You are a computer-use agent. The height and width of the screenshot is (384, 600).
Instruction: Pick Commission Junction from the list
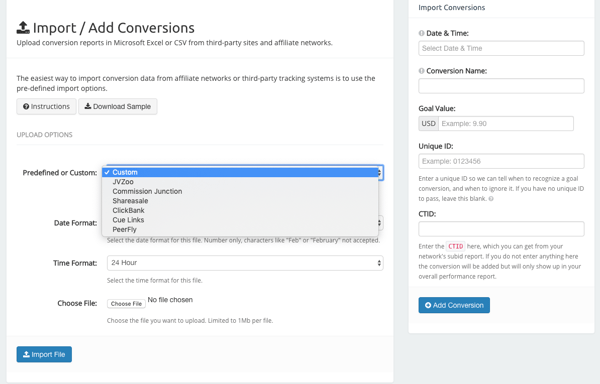click(240, 191)
